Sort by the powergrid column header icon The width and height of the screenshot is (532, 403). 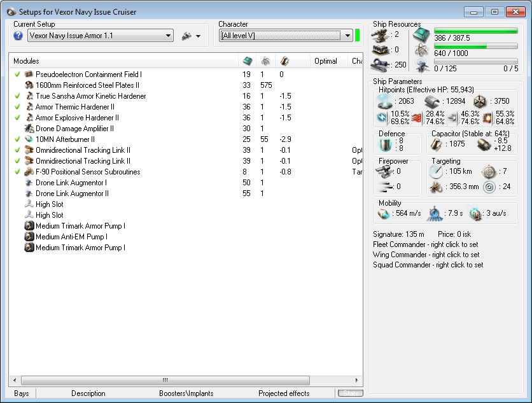pyautogui.click(x=265, y=61)
